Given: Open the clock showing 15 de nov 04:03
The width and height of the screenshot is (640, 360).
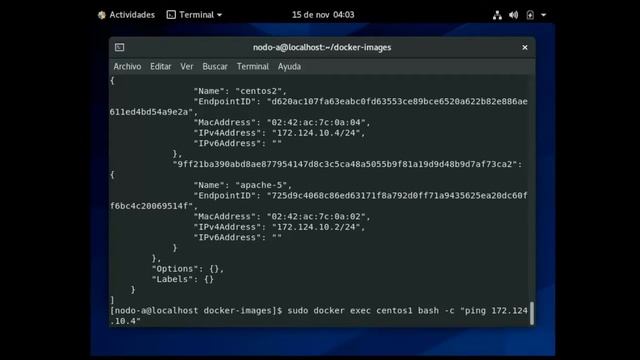Looking at the screenshot, I should point(323,15).
